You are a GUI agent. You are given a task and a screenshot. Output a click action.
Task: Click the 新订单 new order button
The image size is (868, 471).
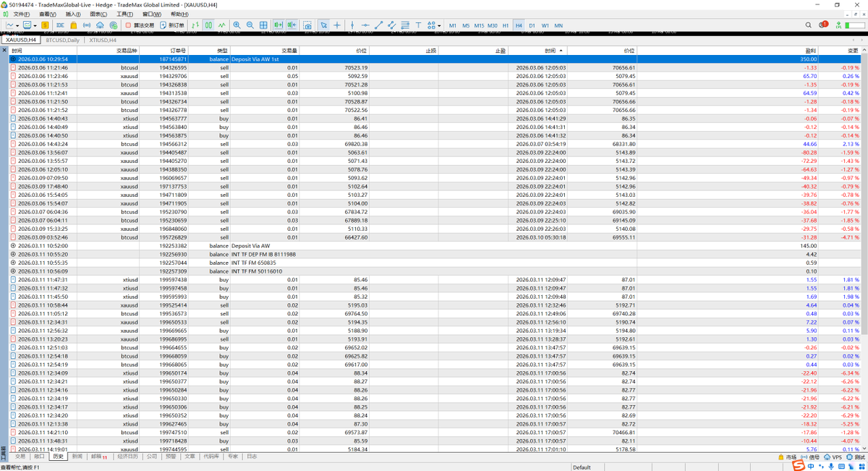[x=172, y=25]
